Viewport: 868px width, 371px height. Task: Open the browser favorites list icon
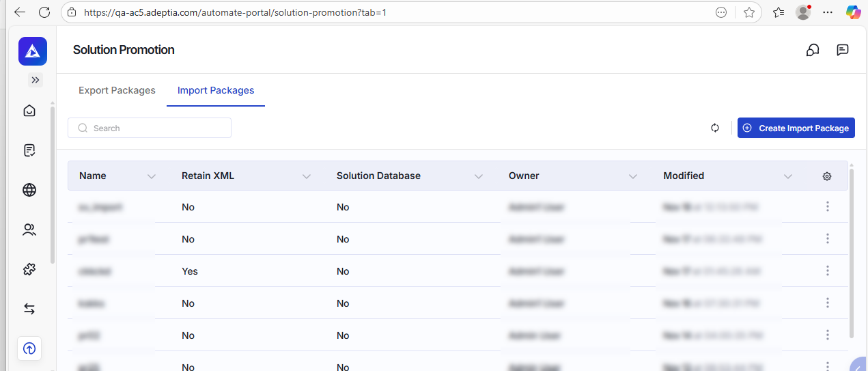pyautogui.click(x=779, y=12)
